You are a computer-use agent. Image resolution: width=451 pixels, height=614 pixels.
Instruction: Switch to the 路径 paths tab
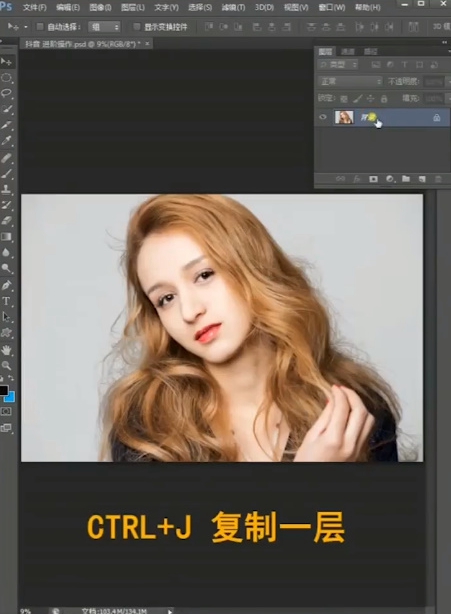[x=371, y=51]
